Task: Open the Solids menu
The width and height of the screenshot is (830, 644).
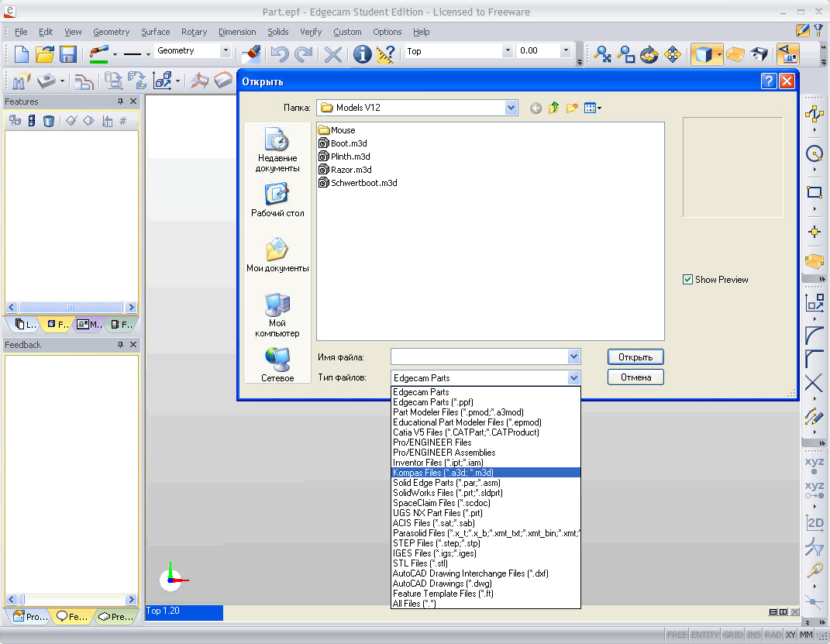Action: (x=278, y=32)
